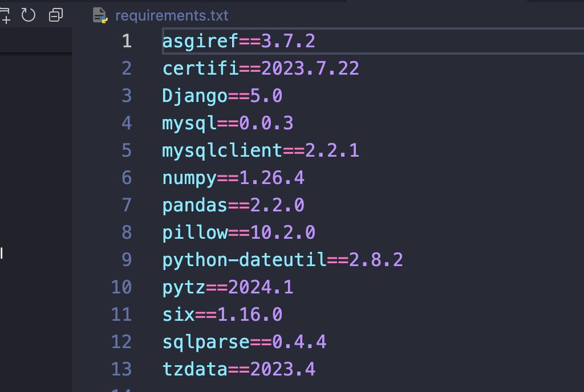584x392 pixels.
Task: Click the requirements.txt file icon
Action: tap(100, 15)
